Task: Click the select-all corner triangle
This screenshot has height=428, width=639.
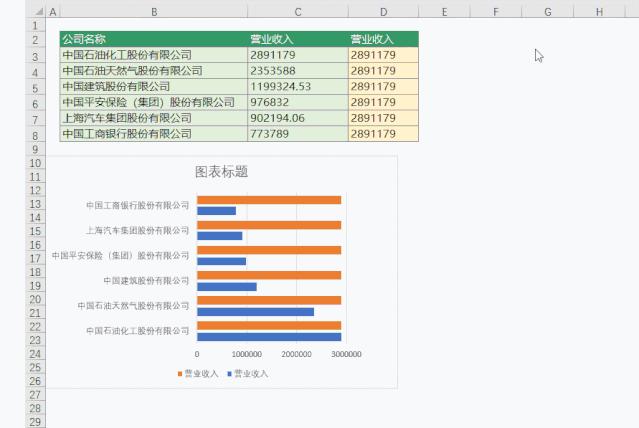Action: (38, 12)
